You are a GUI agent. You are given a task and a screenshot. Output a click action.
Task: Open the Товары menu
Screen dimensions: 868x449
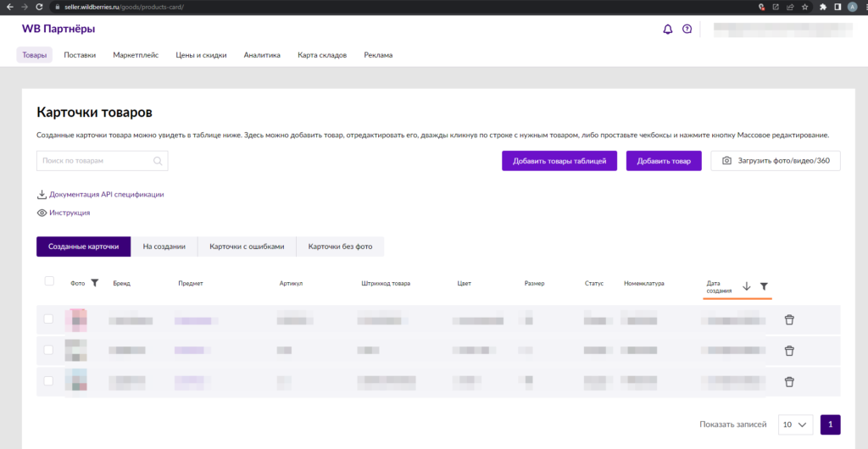(34, 55)
